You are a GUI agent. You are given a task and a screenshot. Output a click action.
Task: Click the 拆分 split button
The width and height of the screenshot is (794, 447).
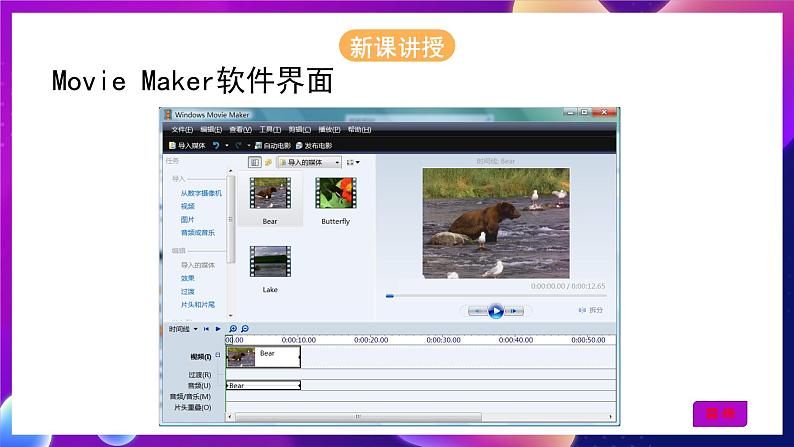tap(590, 310)
